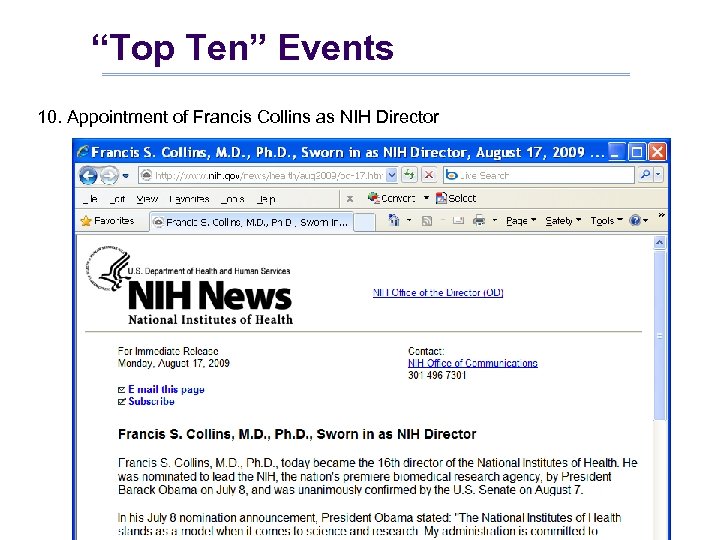The height and width of the screenshot is (540, 720).
Task: Click the 'For Immediate Release' text
Action: tap(168, 351)
